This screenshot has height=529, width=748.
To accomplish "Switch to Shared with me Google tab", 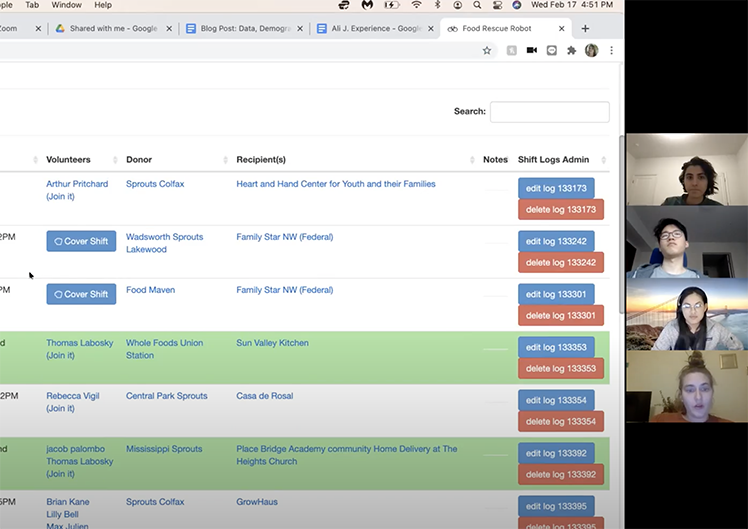I will click(x=114, y=29).
